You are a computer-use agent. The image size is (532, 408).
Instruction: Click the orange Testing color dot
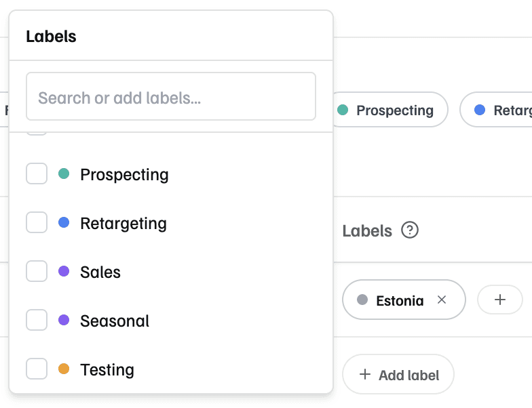click(64, 369)
